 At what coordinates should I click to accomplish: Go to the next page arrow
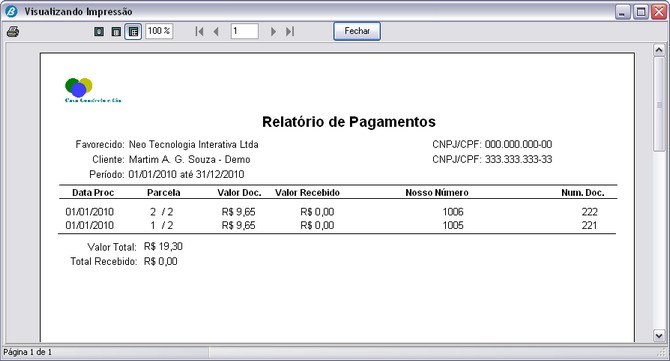273,32
